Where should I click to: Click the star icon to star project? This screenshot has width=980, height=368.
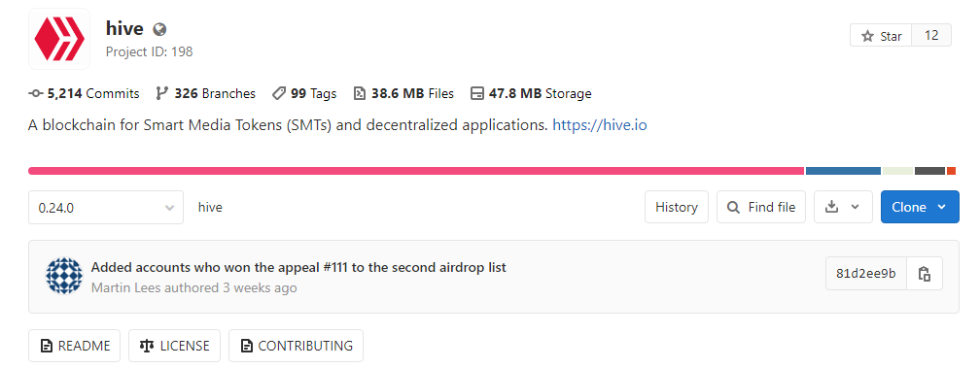[x=867, y=36]
